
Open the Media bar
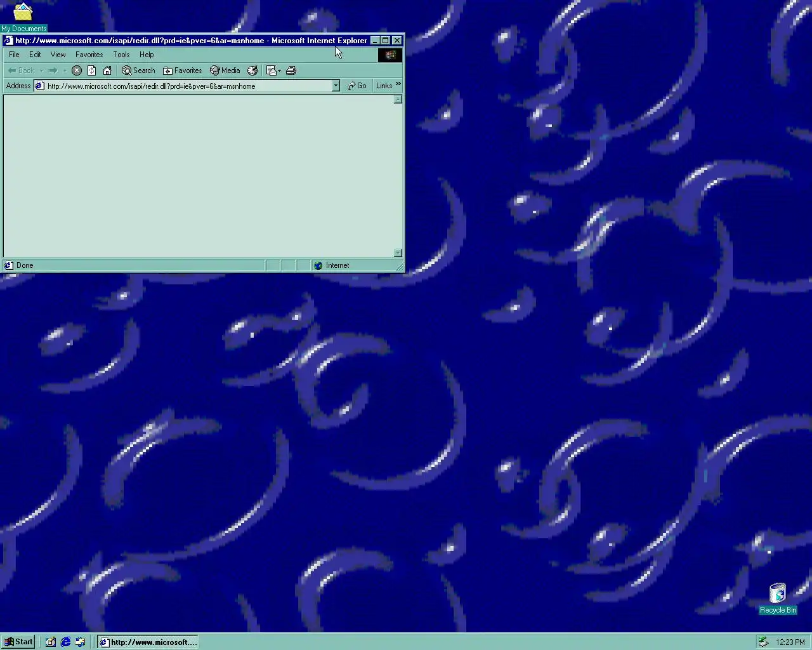(225, 70)
